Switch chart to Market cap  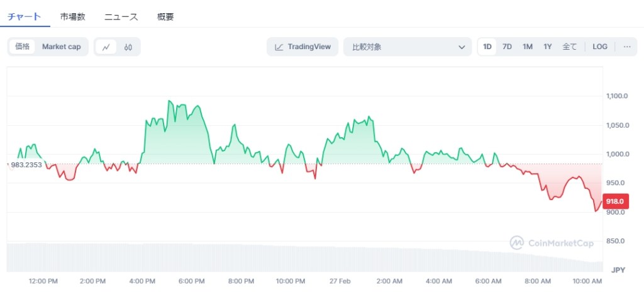coord(62,47)
